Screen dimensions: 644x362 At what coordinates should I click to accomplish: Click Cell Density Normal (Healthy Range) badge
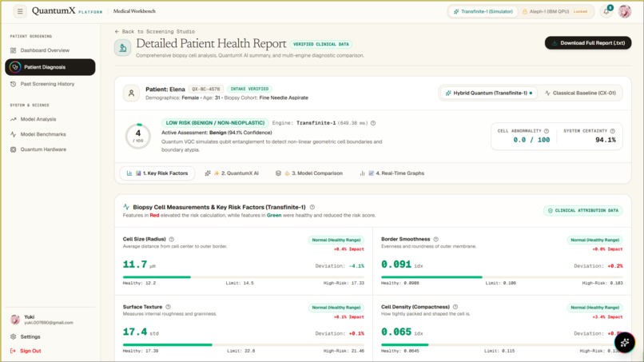point(594,308)
